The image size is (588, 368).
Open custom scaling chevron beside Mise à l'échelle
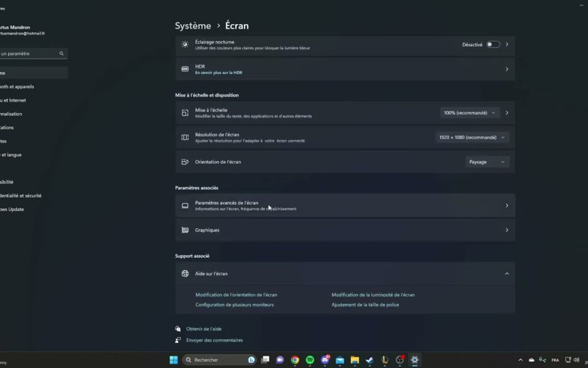point(507,113)
